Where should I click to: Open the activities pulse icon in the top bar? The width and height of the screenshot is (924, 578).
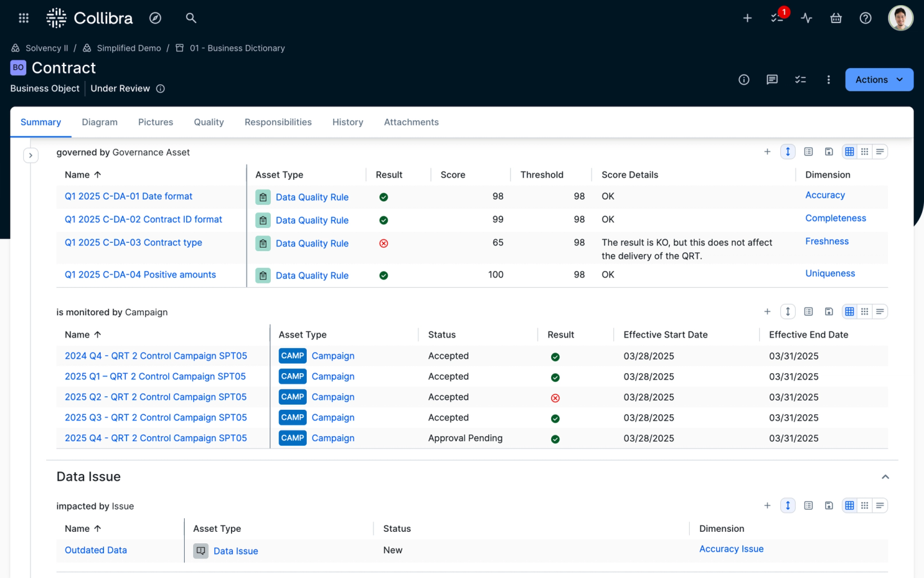(807, 18)
